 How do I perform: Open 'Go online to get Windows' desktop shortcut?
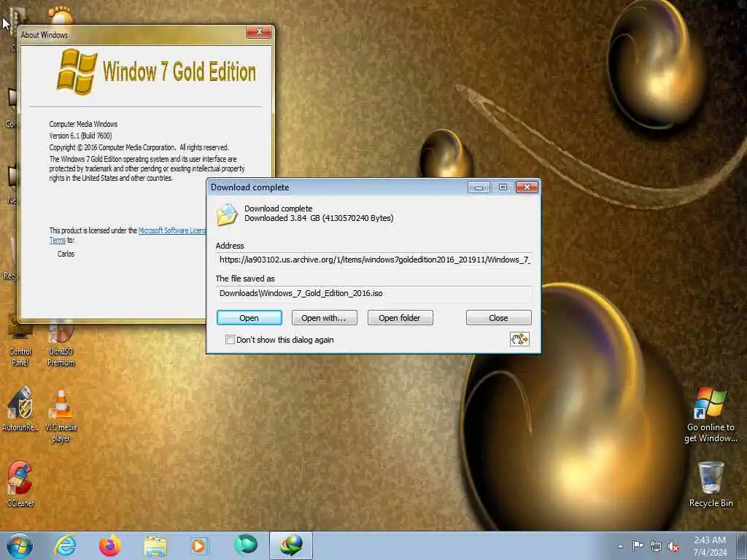(711, 415)
